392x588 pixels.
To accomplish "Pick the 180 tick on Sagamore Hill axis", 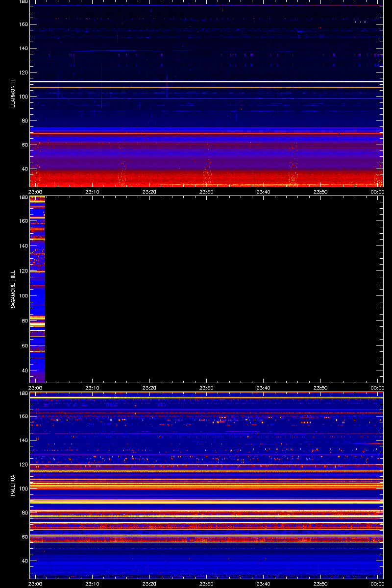I will [23, 198].
